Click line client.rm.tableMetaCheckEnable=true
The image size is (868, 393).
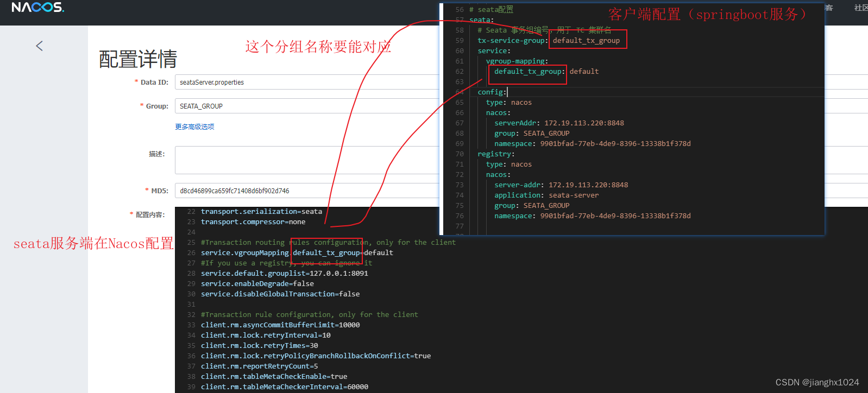[x=274, y=377]
